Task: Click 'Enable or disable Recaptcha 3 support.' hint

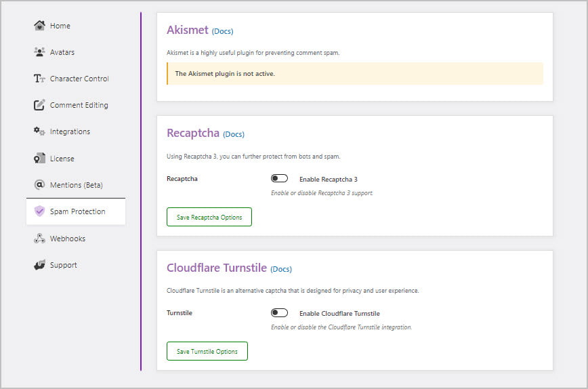Action: pyautogui.click(x=322, y=193)
